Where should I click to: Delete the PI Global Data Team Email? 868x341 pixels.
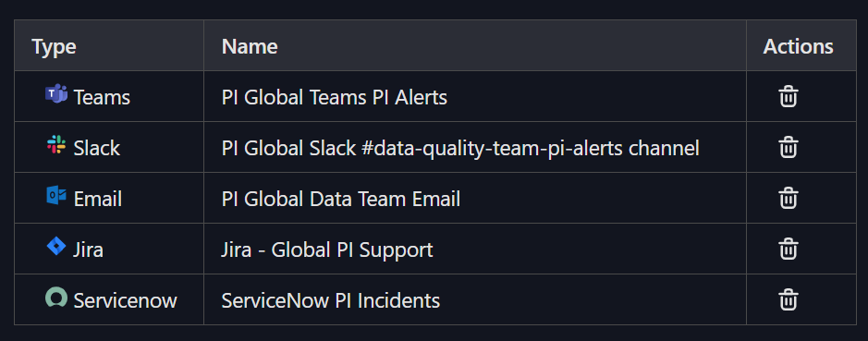pyautogui.click(x=788, y=198)
